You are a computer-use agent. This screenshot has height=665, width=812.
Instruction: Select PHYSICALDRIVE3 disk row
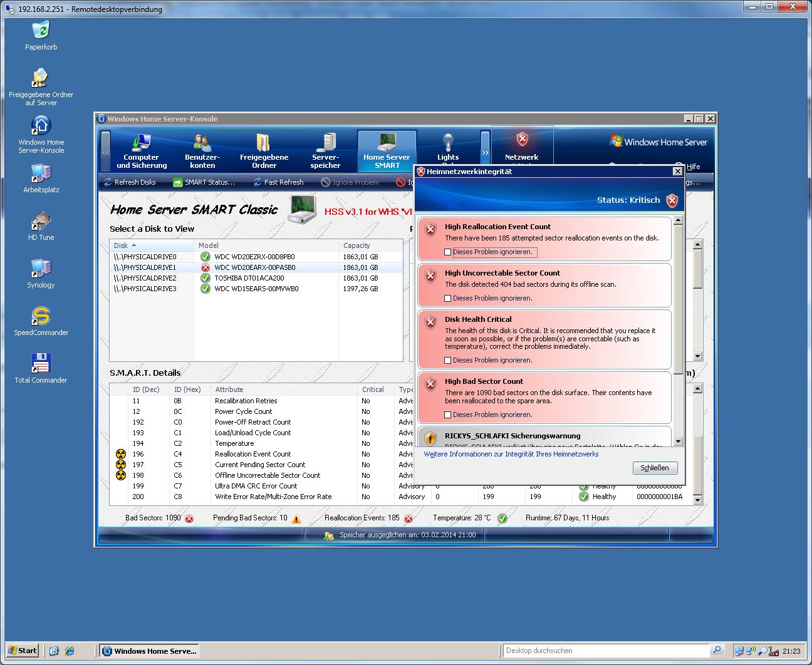tap(256, 289)
